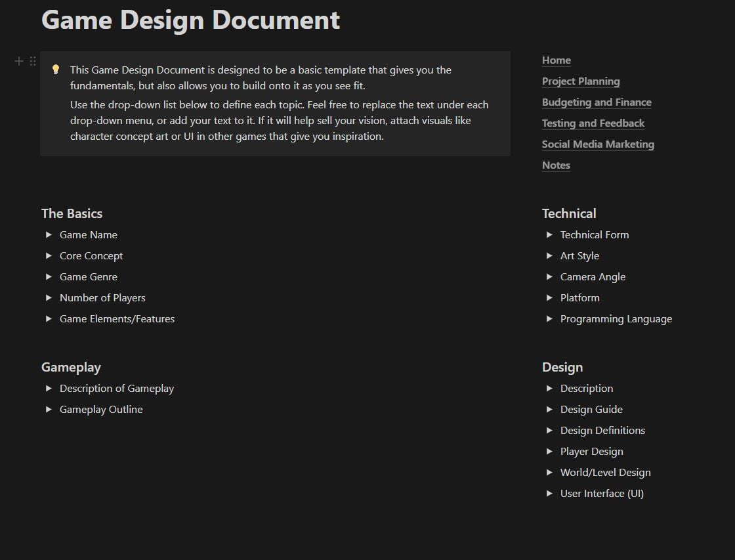Image resolution: width=735 pixels, height=560 pixels.
Task: Open the Programming Language toggle
Action: point(549,318)
